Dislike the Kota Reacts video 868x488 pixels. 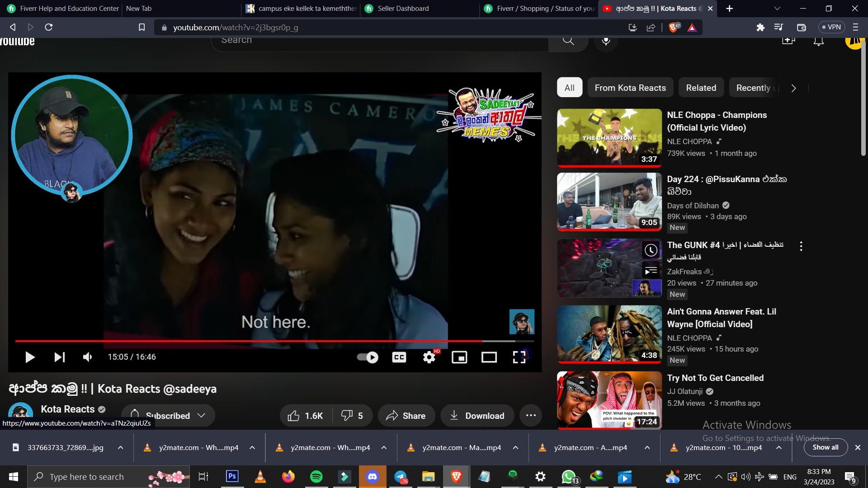pos(353,416)
